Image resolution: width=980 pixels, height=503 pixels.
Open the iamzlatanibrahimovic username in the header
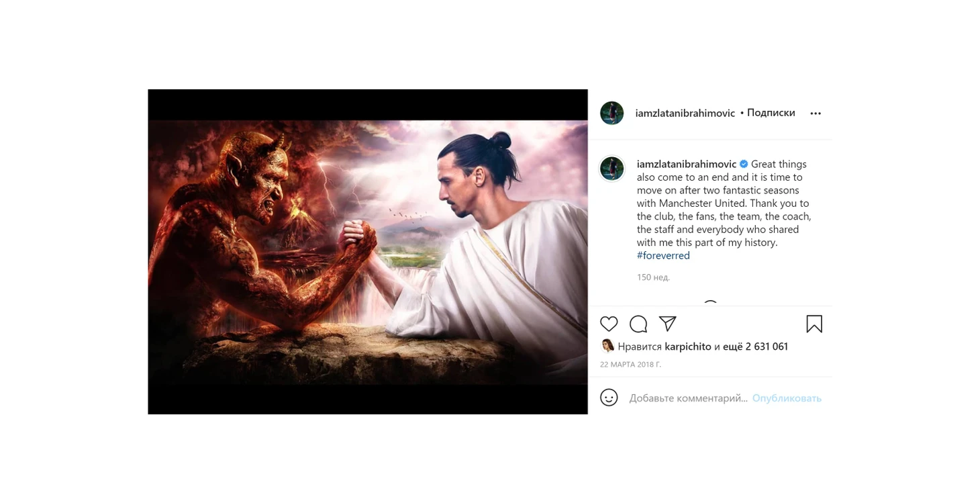(x=685, y=113)
